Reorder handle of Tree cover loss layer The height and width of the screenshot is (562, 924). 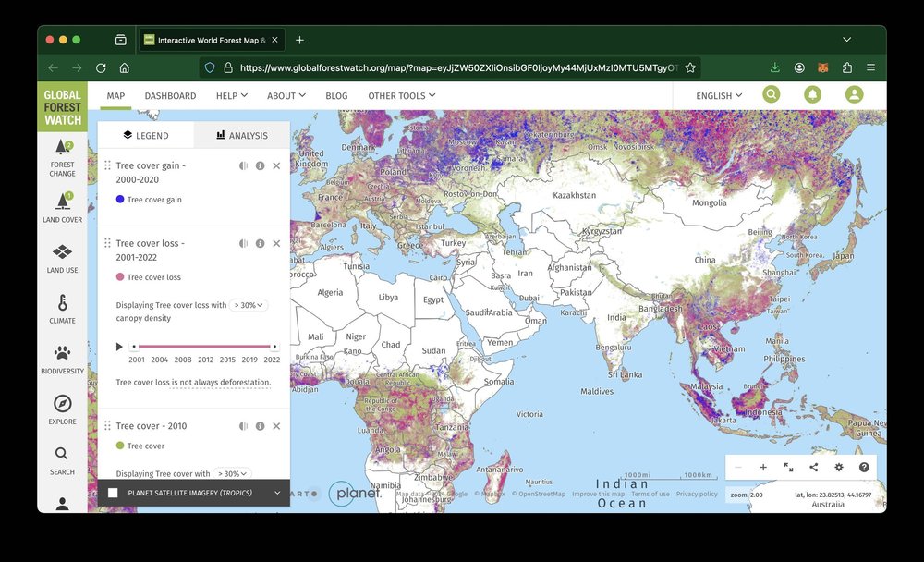[x=107, y=243]
